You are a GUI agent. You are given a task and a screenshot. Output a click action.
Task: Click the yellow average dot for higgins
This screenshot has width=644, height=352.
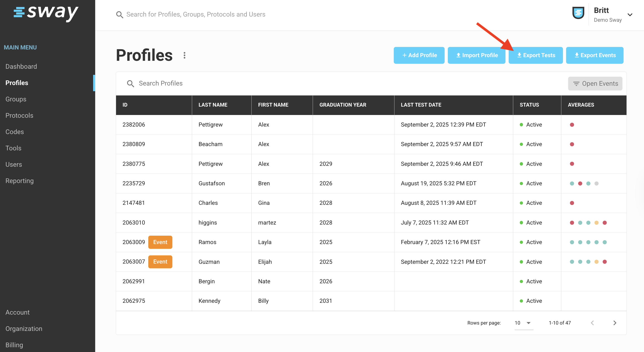[x=597, y=223]
